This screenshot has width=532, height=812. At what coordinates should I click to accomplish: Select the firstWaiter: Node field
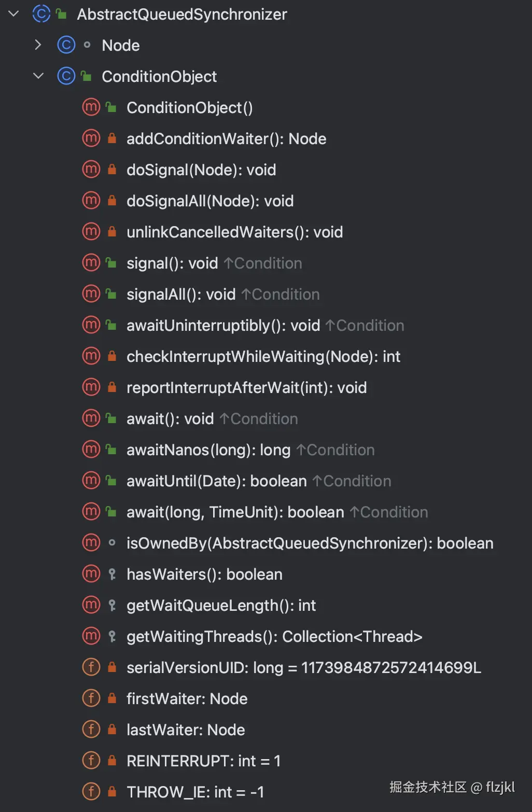pos(187,698)
